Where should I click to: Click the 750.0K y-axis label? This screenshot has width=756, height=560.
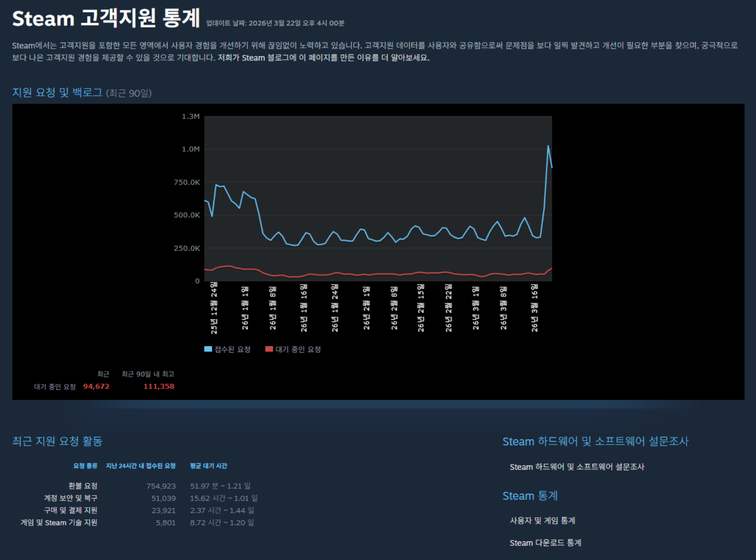(x=187, y=182)
